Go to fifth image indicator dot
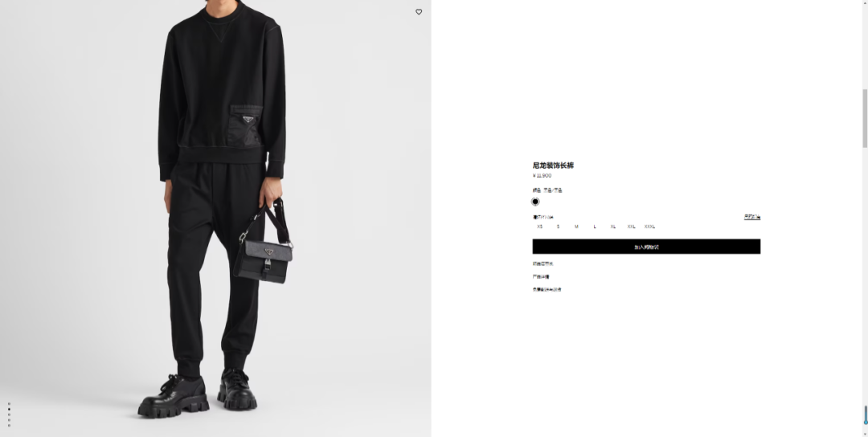The height and width of the screenshot is (437, 868). (x=9, y=426)
